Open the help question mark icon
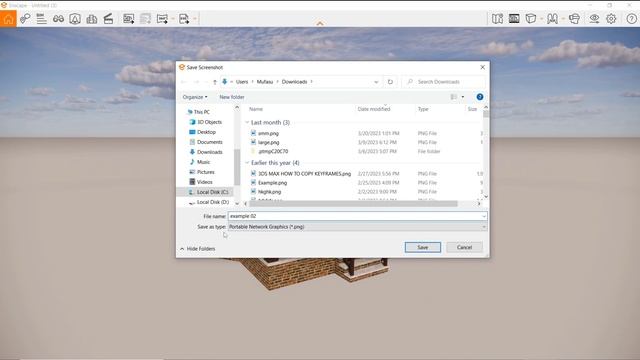640x360 pixels. click(631, 19)
